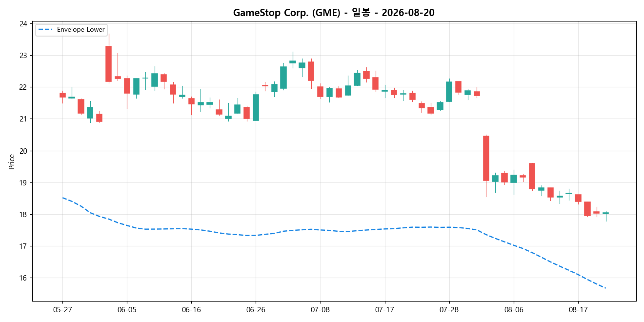Click the 23 price axis label
Screen dimensions: 644x322
coord(23,55)
